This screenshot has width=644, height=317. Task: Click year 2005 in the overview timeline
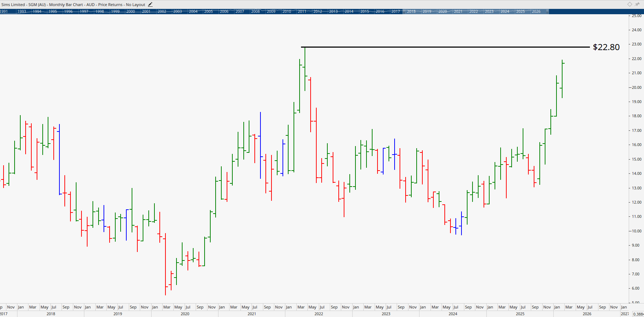point(208,11)
